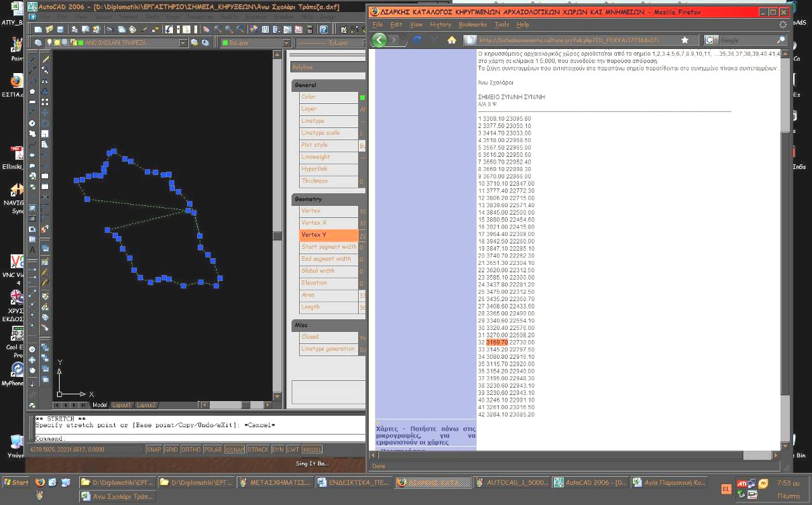This screenshot has height=505, width=812.
Task: Select the Circle draw tool
Action: [x=32, y=123]
